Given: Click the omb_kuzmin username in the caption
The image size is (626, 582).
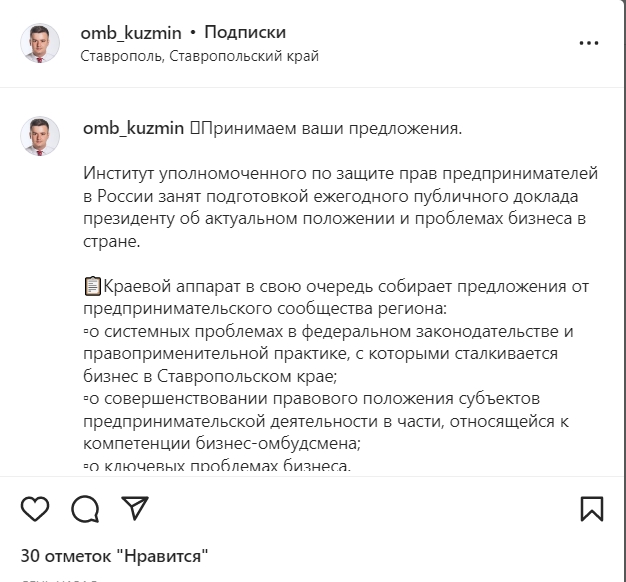Looking at the screenshot, I should tap(134, 128).
